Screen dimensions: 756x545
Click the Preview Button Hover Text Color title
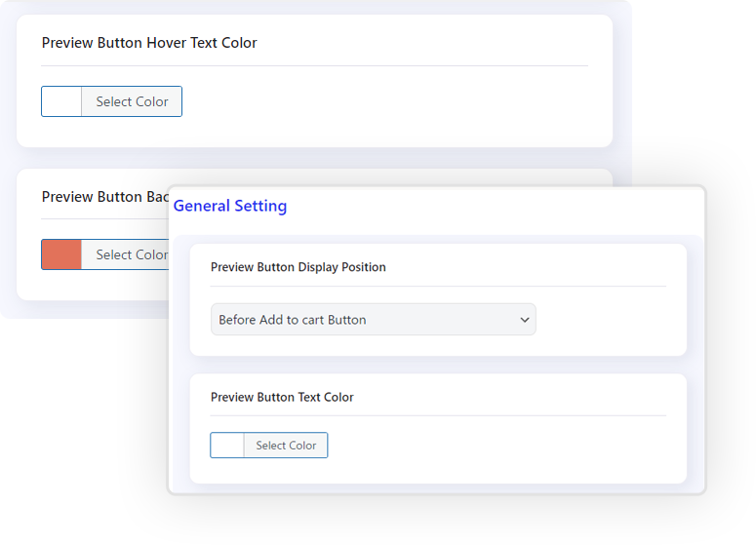(x=149, y=43)
